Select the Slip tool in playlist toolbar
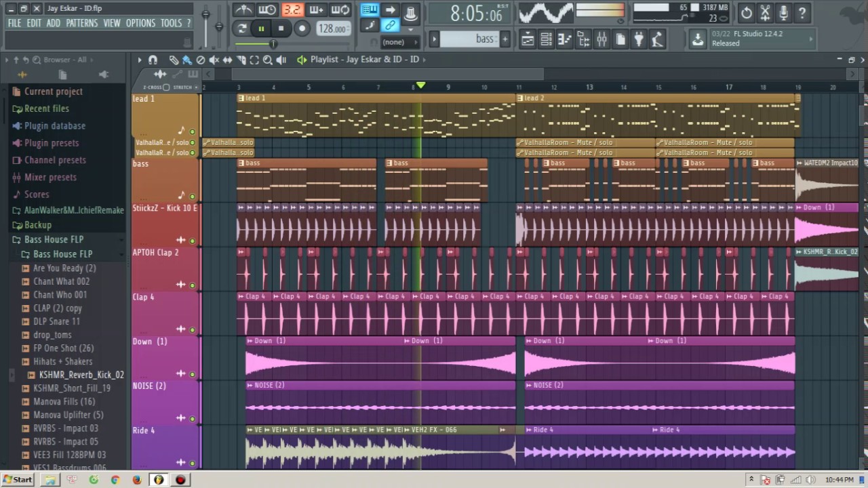Screen dimensions: 868x488 pos(227,60)
